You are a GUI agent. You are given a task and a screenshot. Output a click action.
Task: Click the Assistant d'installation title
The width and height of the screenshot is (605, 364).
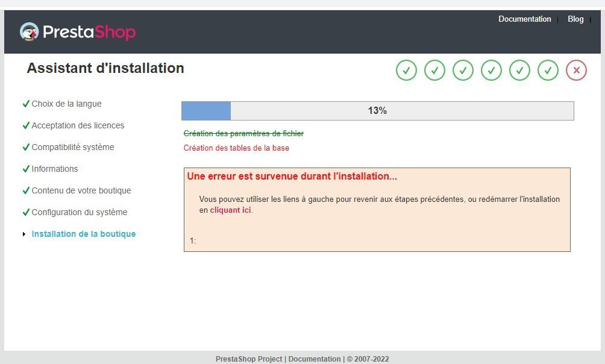click(105, 68)
